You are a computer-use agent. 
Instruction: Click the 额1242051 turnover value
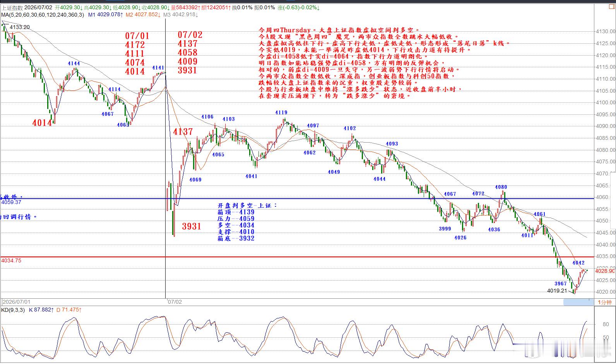pos(215,7)
